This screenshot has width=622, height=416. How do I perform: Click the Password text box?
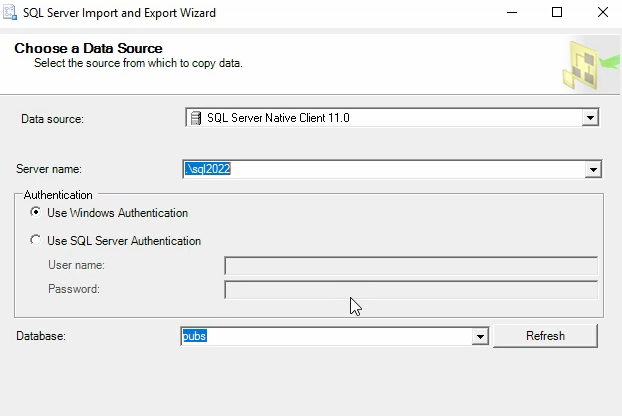411,289
